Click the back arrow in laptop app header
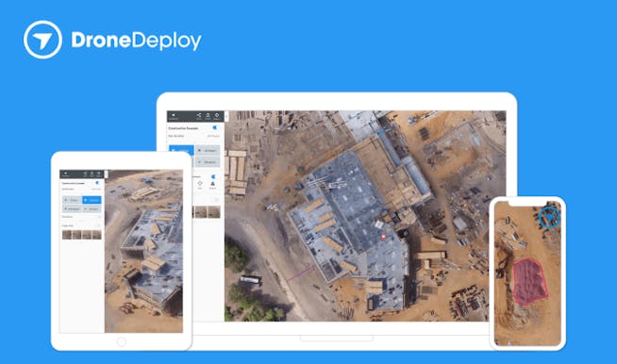The width and height of the screenshot is (617, 364). [174, 115]
